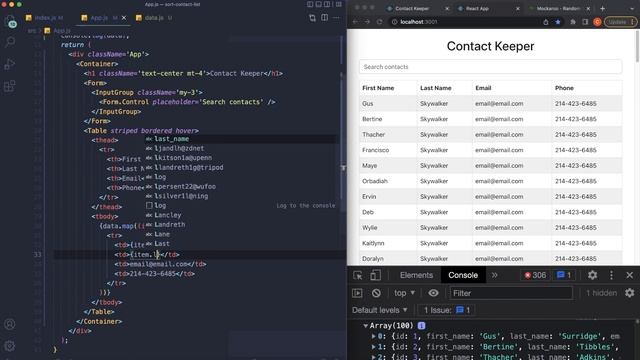Open the editor More Actions ellipsis
Screen dimensions: 640x360
pyautogui.click(x=336, y=18)
